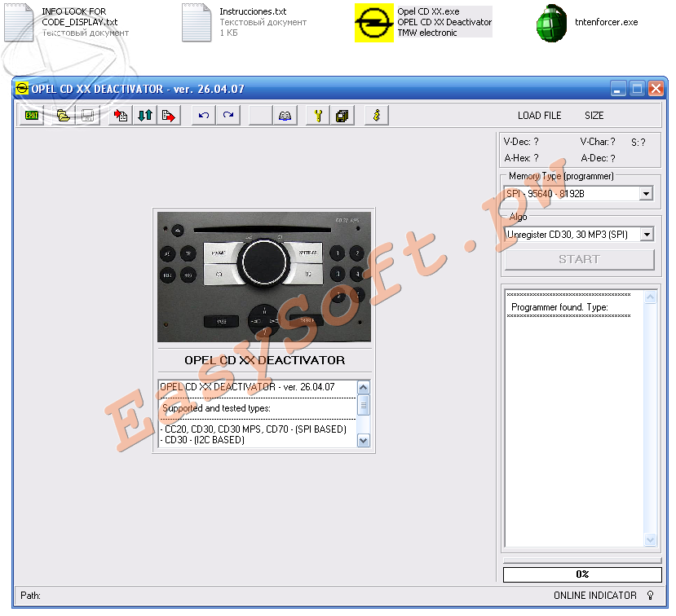Click the LOAD FILE label
Viewport: 676px width, 616px height.
[x=539, y=116]
